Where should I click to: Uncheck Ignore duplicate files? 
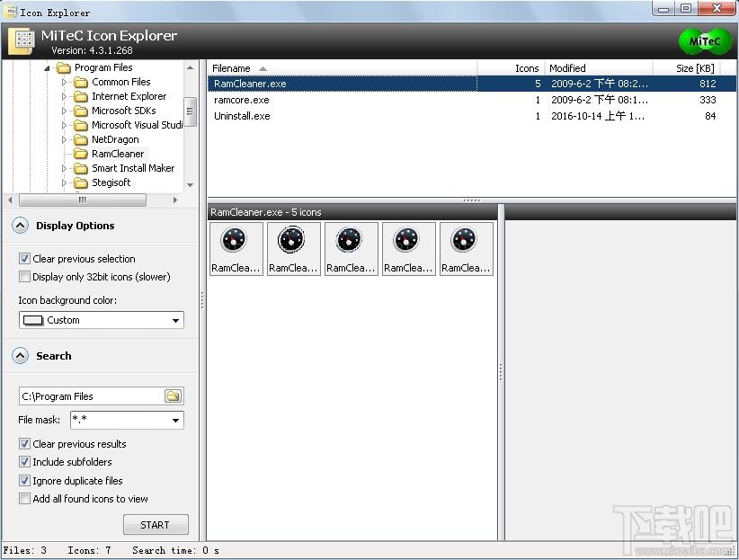click(24, 480)
